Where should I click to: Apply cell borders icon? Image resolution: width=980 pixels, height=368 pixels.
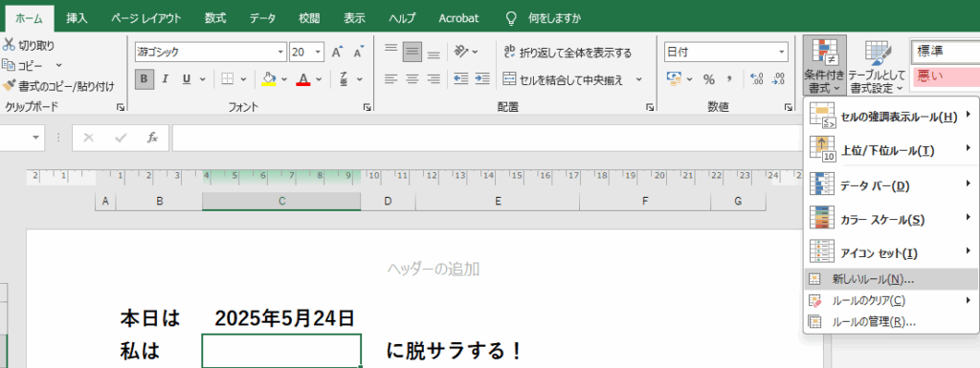[228, 79]
